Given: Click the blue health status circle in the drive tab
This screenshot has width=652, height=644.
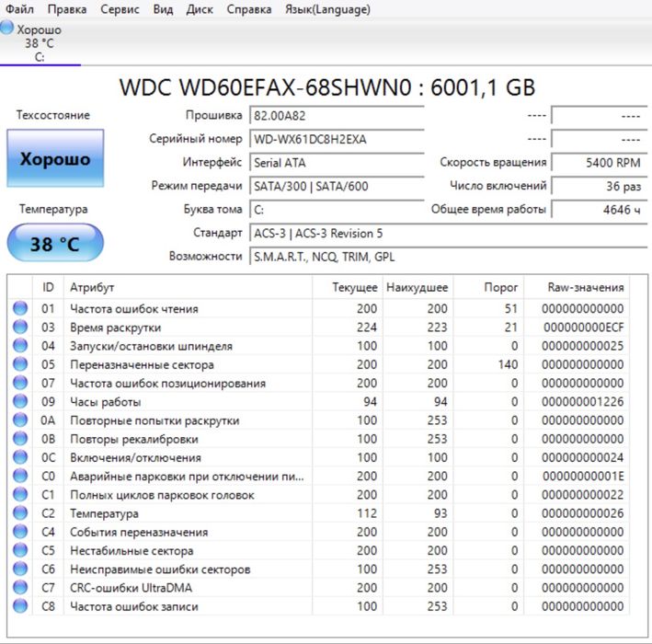Looking at the screenshot, I should coord(6,28).
